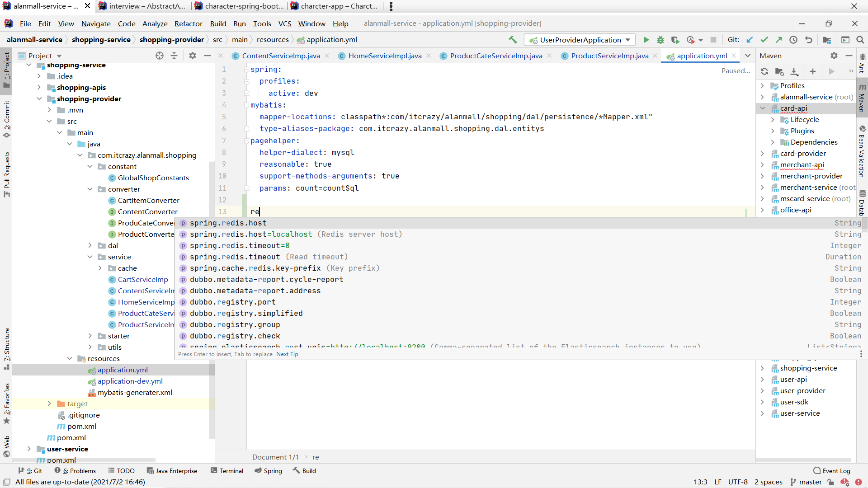Expand Maven Profiles node
The height and width of the screenshot is (488, 868).
click(763, 85)
